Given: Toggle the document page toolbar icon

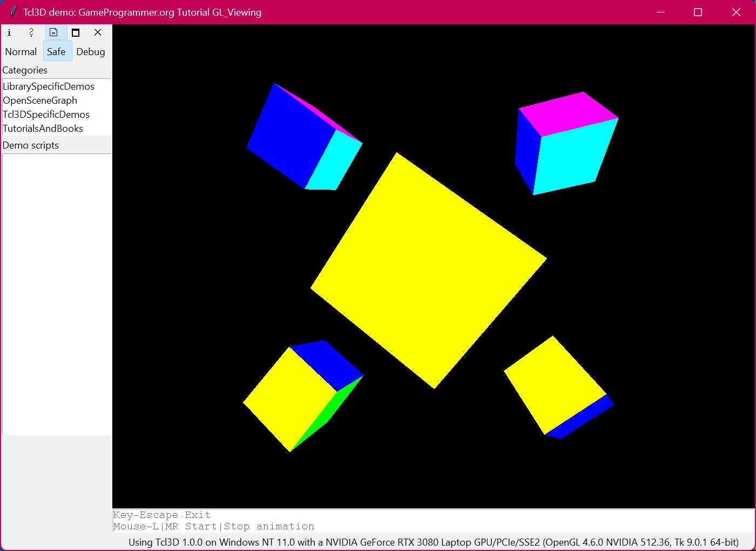Looking at the screenshot, I should (53, 32).
